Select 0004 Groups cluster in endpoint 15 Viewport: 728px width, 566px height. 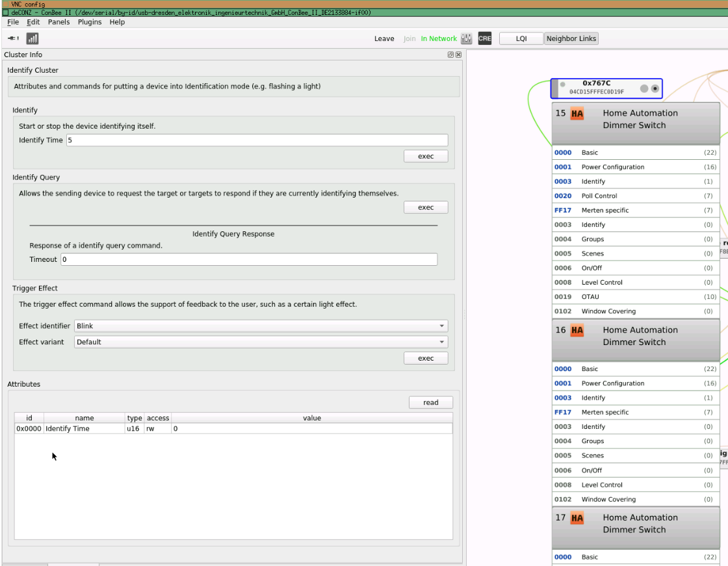pyautogui.click(x=636, y=239)
